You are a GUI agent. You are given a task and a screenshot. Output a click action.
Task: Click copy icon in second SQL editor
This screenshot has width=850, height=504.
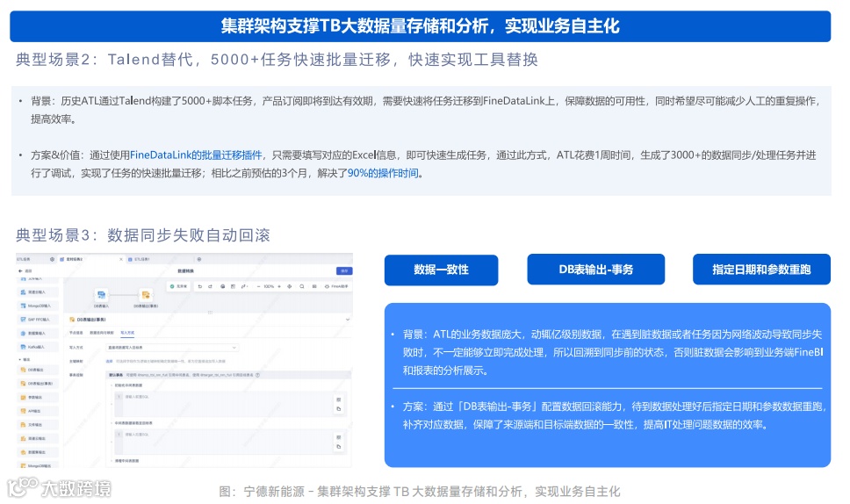339,447
